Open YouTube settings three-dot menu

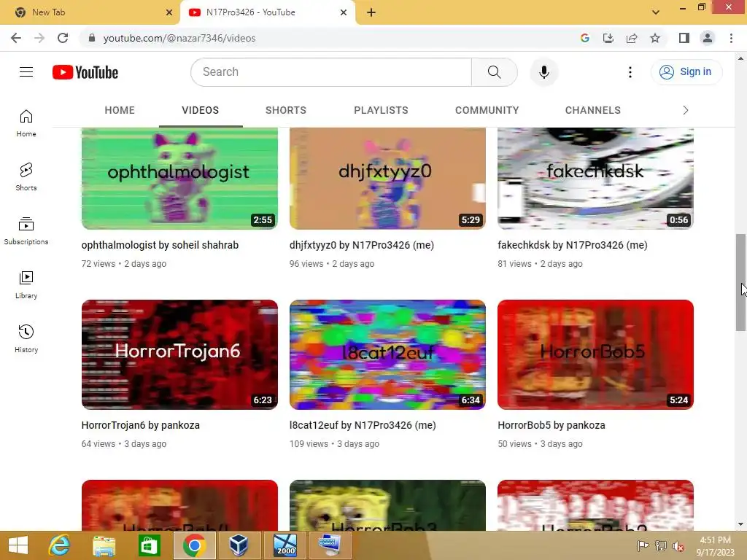(630, 72)
